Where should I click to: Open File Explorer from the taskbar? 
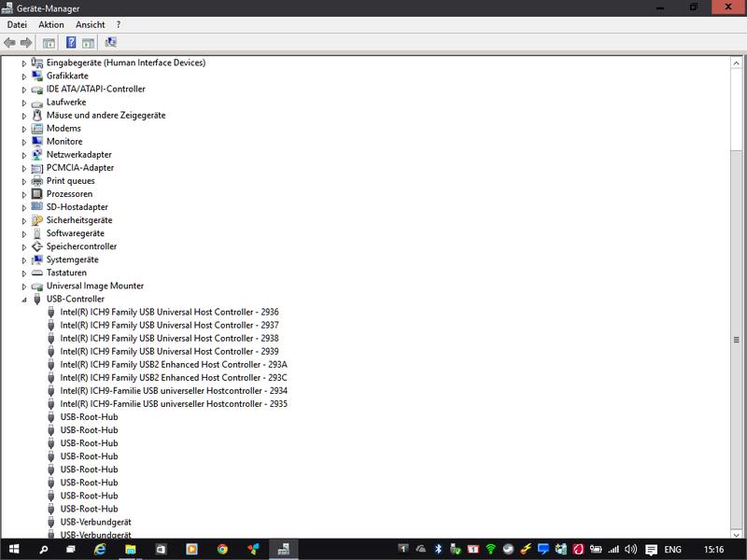(130, 549)
